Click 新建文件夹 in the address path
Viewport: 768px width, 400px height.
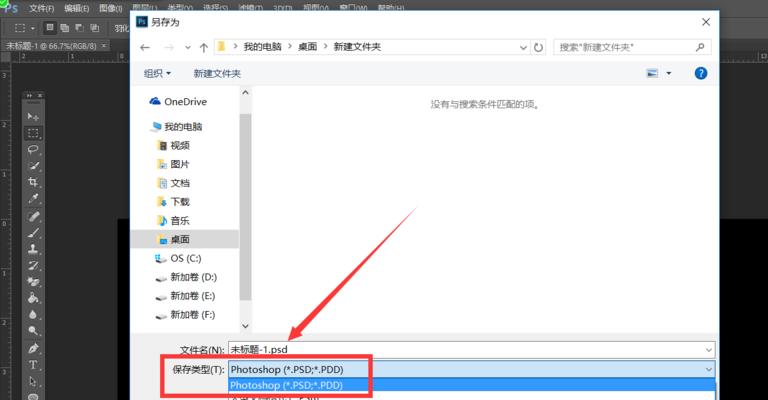coord(357,47)
